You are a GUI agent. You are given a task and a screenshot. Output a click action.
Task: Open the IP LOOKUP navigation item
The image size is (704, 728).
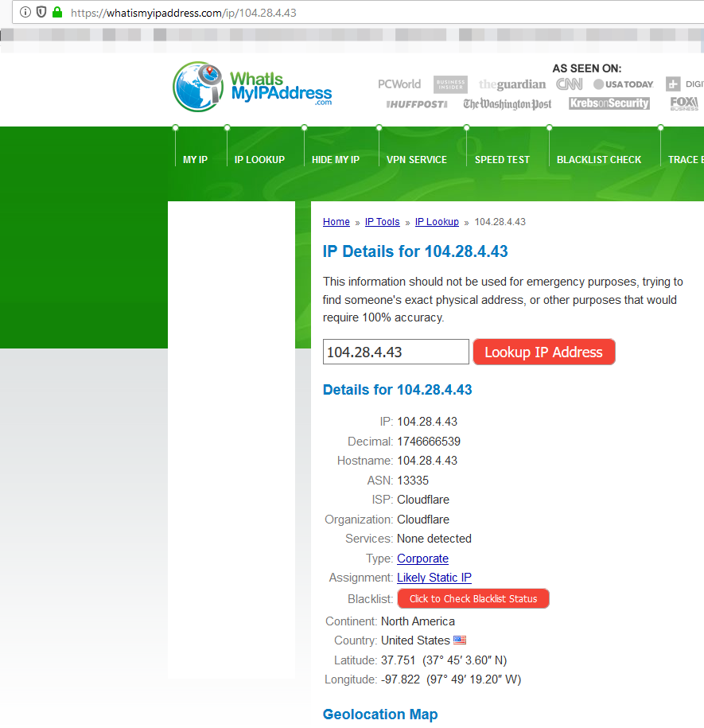[x=259, y=160]
